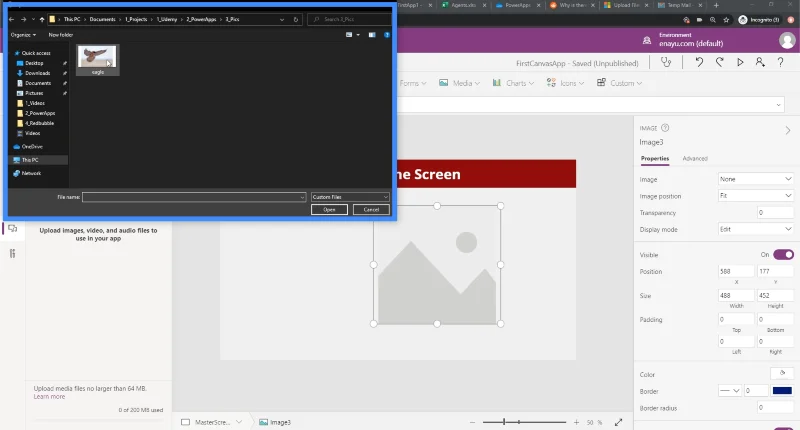The image size is (800, 430).
Task: Click Cancel in the file dialog
Action: tap(371, 210)
